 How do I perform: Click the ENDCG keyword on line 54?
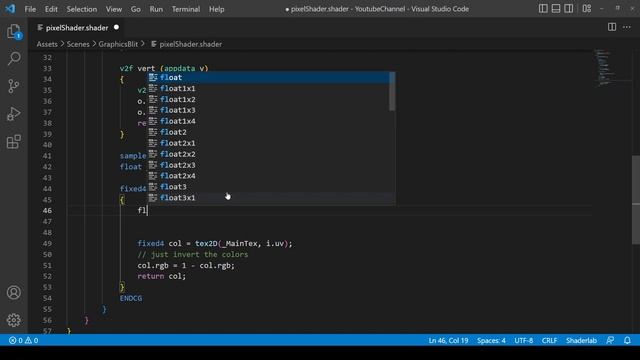pos(131,298)
